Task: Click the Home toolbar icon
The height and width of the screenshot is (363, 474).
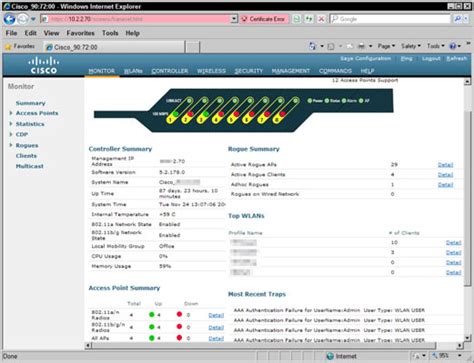Action: (x=313, y=46)
